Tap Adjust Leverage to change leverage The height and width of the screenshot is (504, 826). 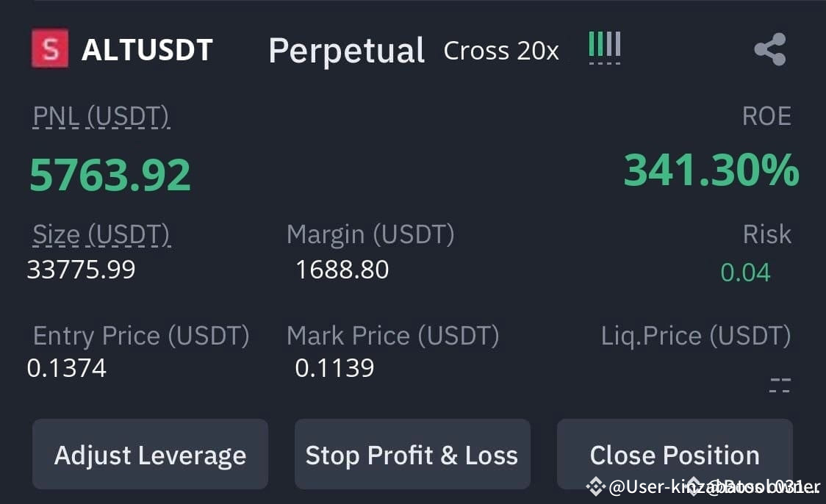(150, 454)
